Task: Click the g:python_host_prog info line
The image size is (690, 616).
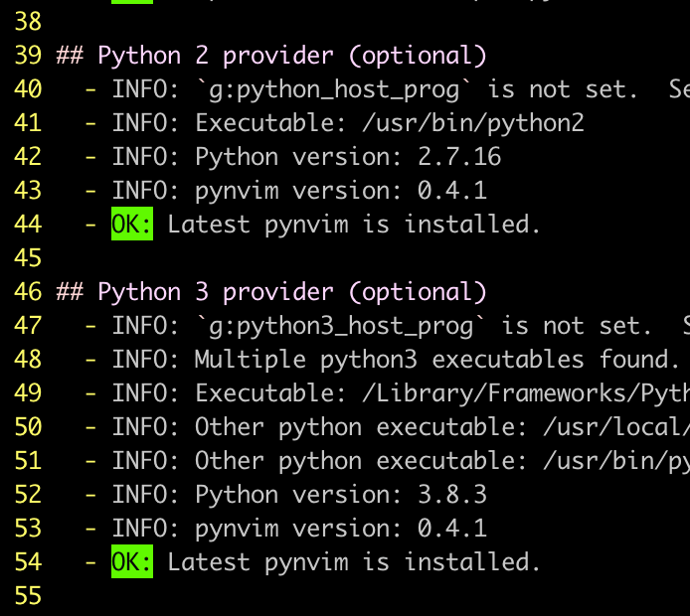Action: [x=387, y=90]
